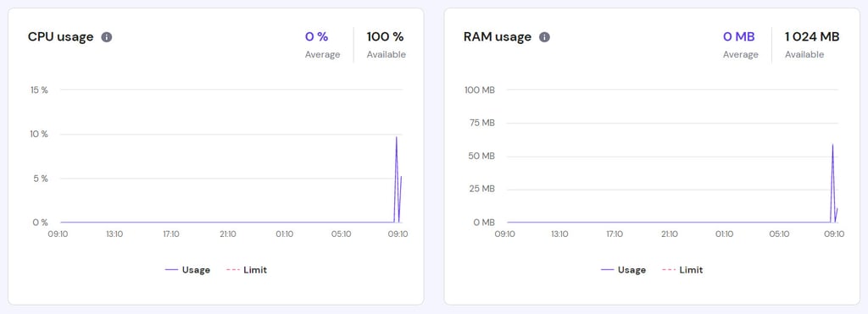Click the 01:10 label on RAM chart

point(724,234)
